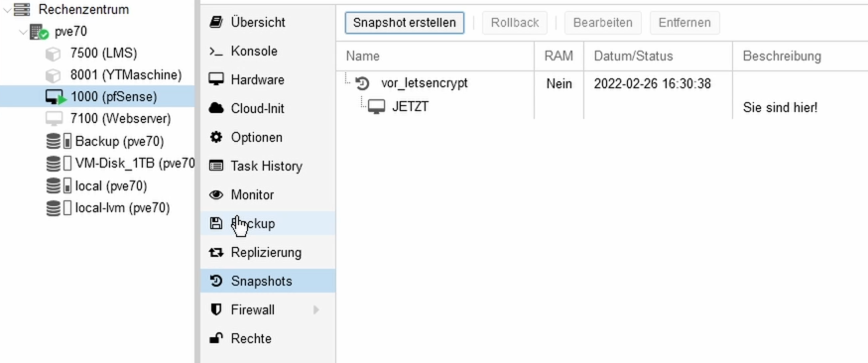Select the Hardware monitor icon
This screenshot has width=868, height=363.
coord(216,80)
